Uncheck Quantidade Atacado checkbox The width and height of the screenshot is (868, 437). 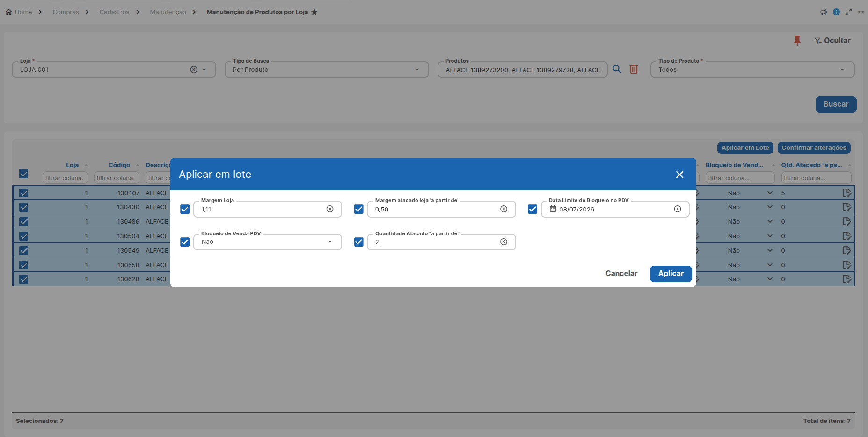pos(359,242)
